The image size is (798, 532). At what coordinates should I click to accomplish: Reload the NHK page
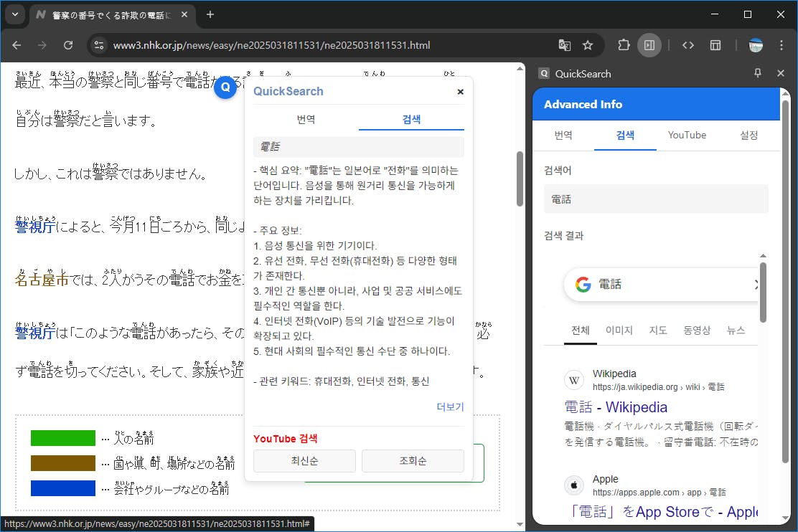point(68,45)
